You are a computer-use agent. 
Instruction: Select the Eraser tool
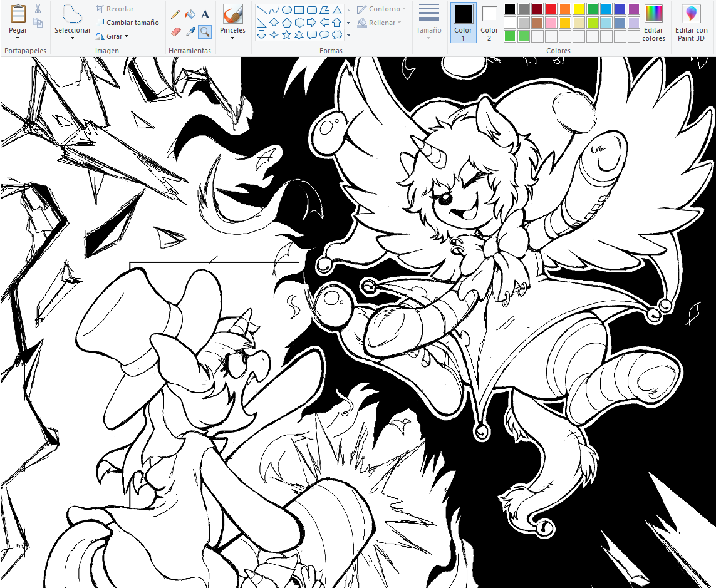tap(175, 31)
